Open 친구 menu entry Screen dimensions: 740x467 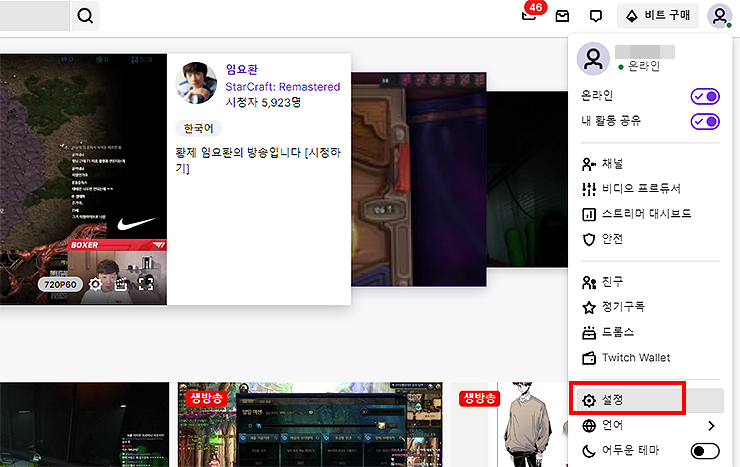point(650,282)
